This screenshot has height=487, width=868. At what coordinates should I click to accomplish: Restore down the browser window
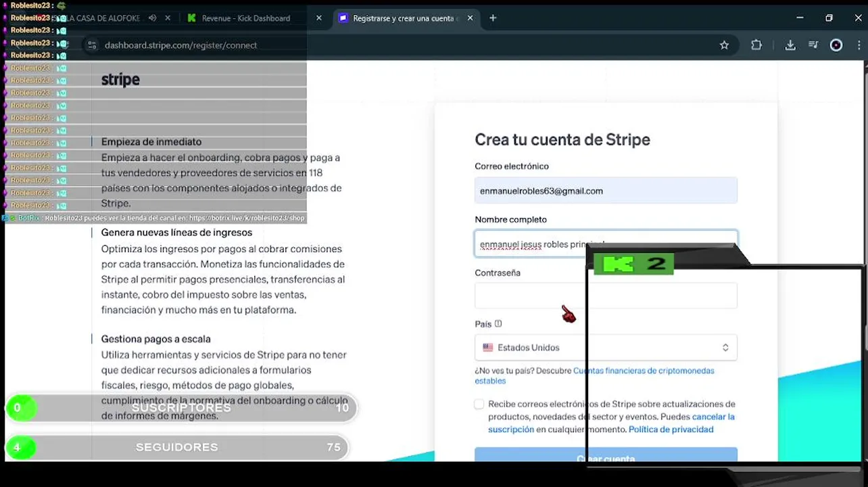pyautogui.click(x=829, y=18)
